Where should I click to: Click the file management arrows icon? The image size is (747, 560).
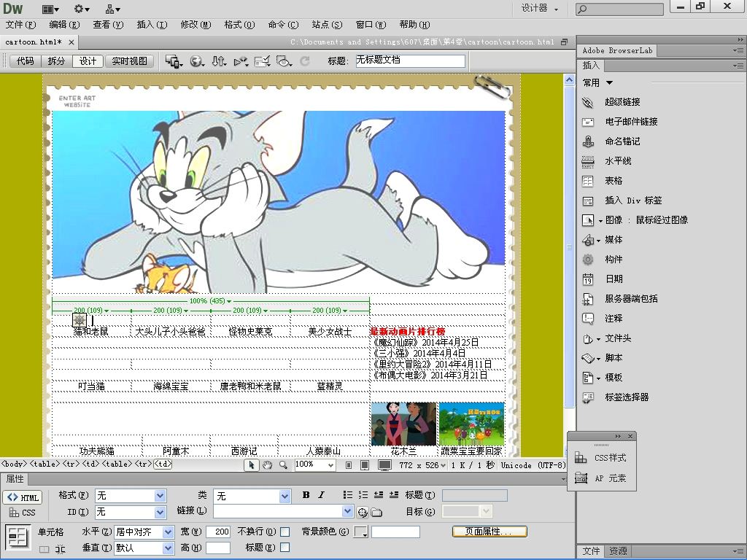click(x=219, y=61)
